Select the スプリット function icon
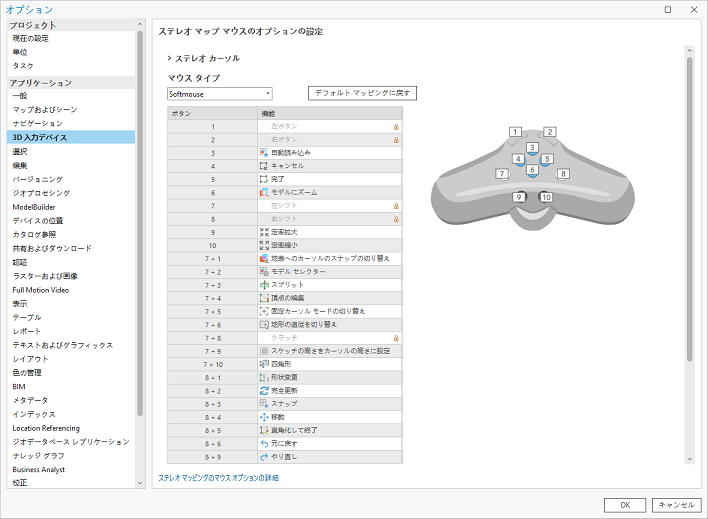Screen dimensions: 708x519 264,285
